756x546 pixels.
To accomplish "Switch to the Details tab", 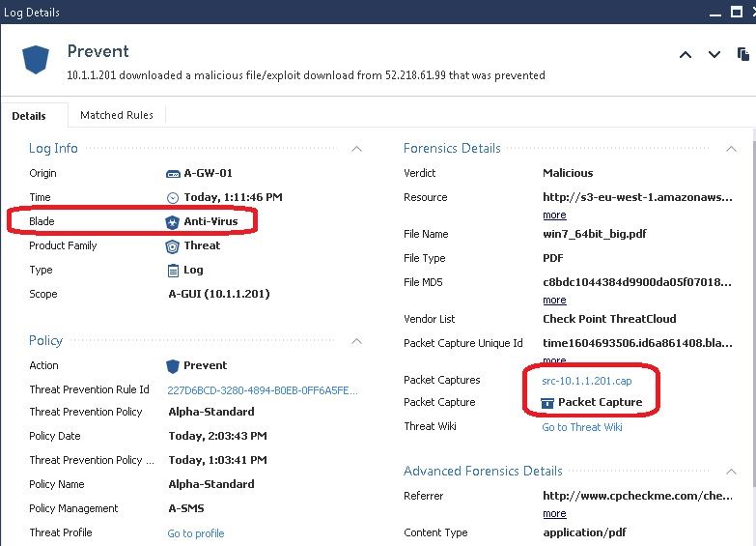I will 29,116.
